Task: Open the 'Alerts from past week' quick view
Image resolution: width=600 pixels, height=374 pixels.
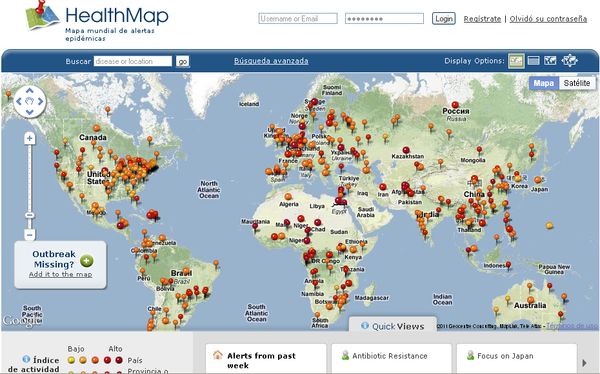Action: click(266, 359)
